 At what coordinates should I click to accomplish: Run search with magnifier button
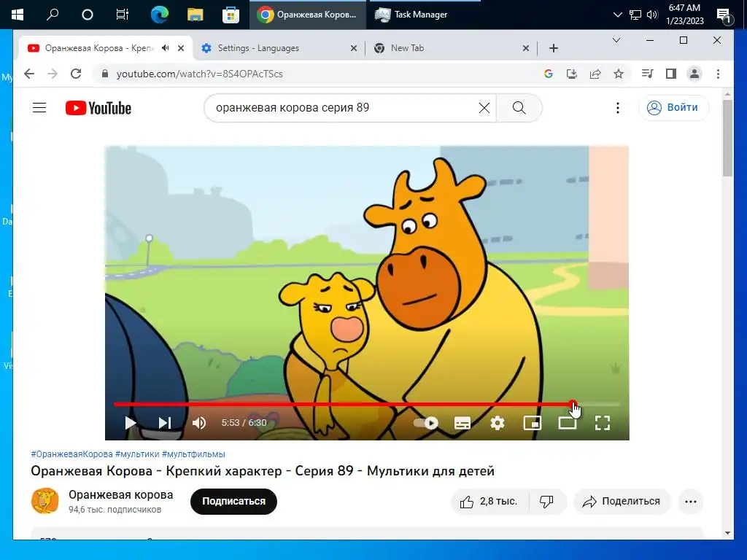(x=519, y=108)
